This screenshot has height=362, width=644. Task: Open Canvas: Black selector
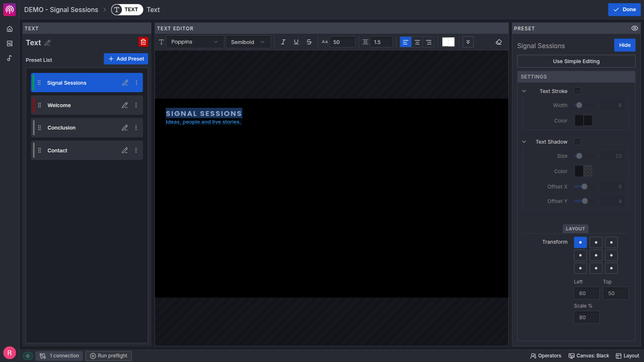589,356
